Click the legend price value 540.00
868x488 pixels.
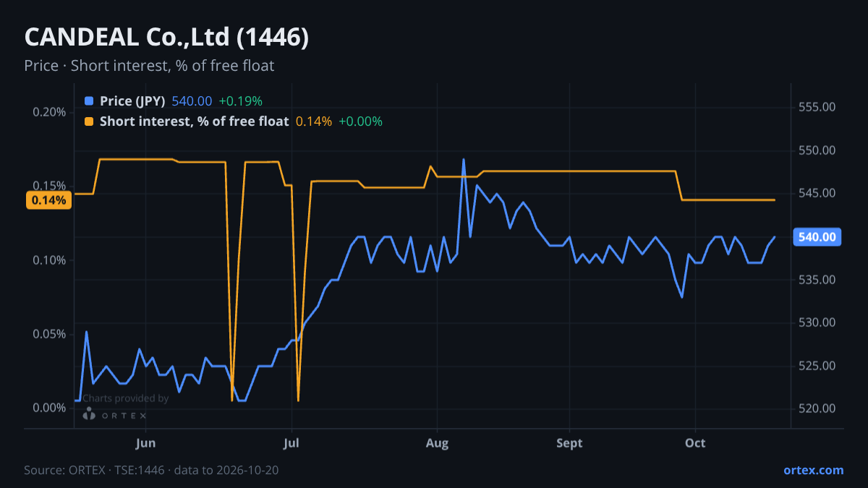(x=192, y=101)
